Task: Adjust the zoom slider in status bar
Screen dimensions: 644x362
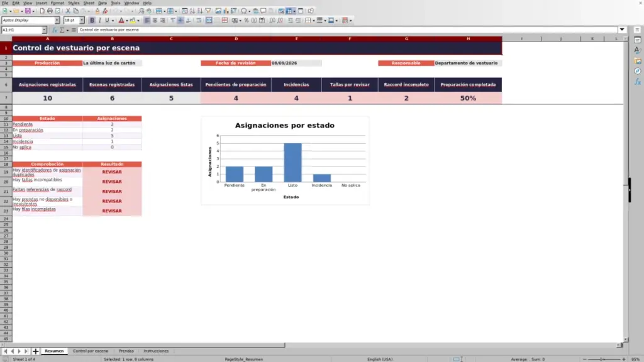Action: (x=604, y=359)
